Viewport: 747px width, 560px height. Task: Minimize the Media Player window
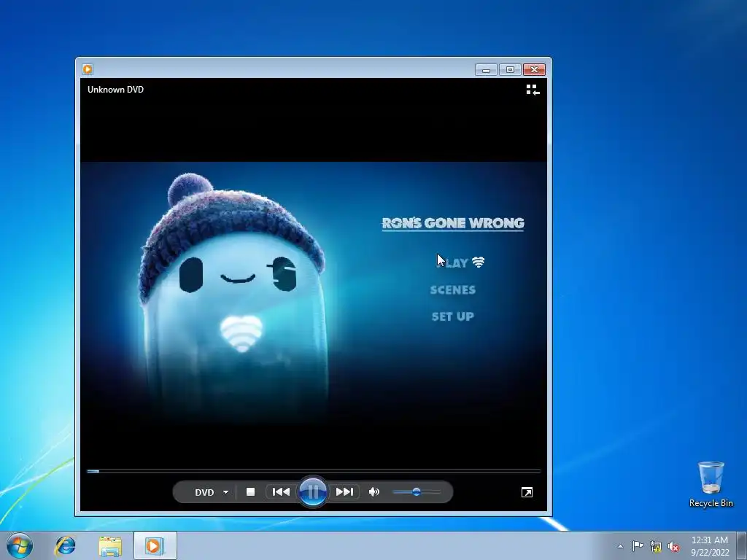[x=486, y=69]
